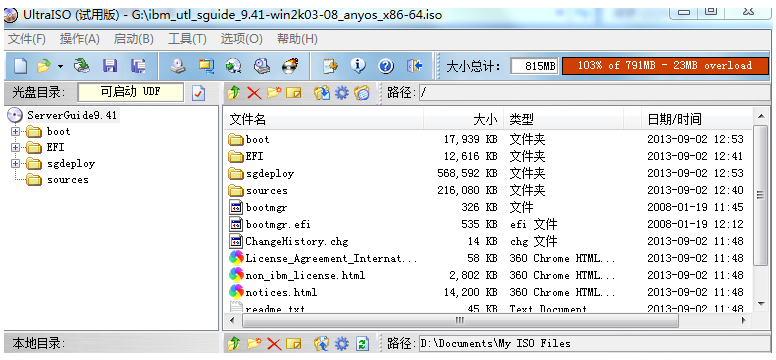Click the Make CD/DVD image icon
Viewport: 776px width, 360px height.
(177, 65)
